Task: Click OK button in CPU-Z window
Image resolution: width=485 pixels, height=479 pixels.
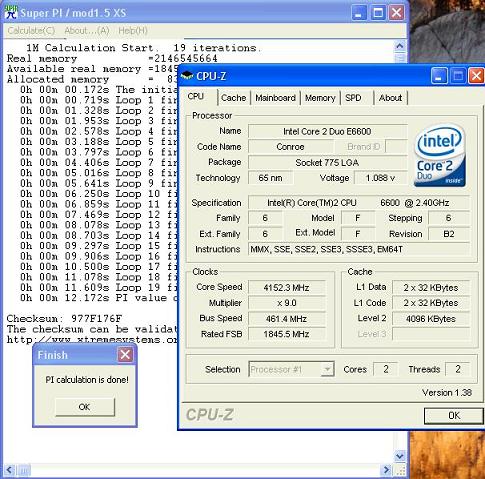Action: [x=454, y=416]
